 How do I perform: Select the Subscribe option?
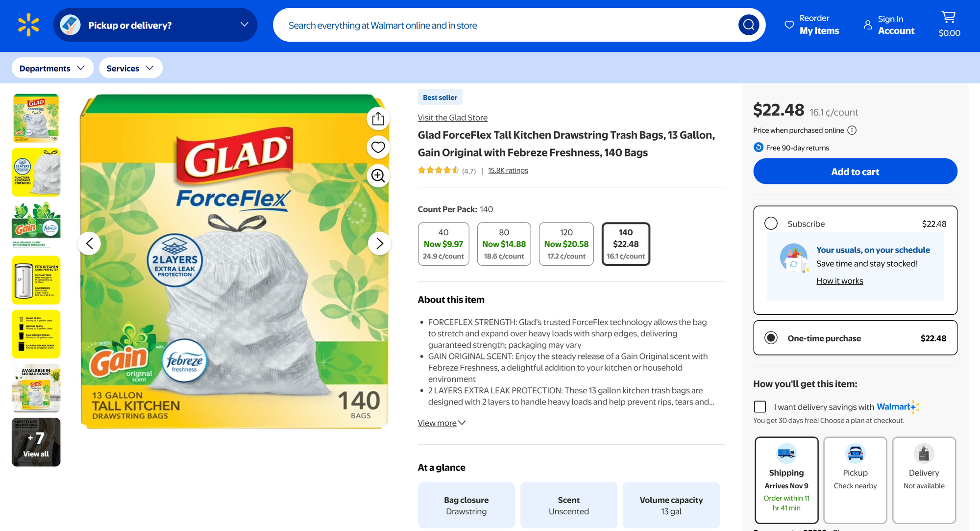pyautogui.click(x=771, y=223)
